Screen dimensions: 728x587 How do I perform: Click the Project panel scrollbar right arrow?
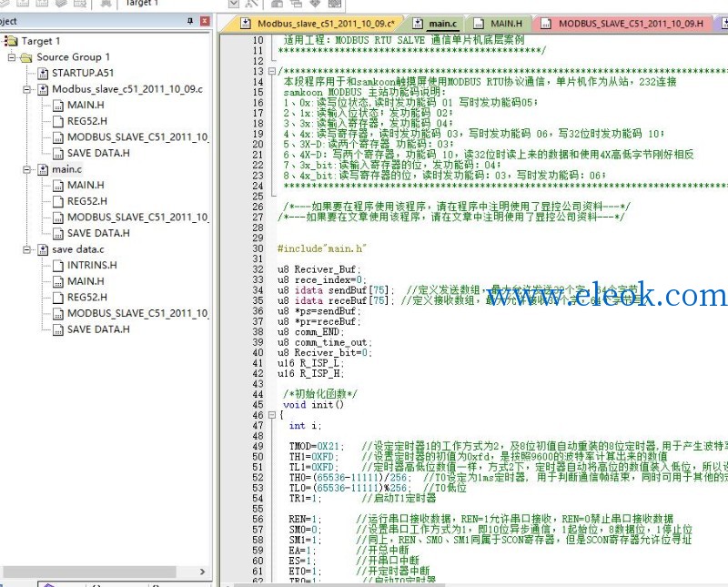point(202,572)
